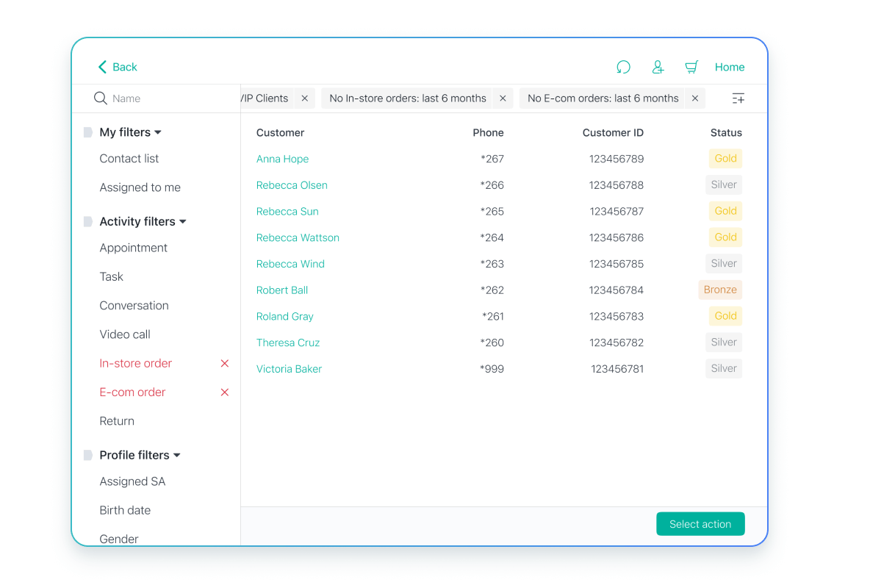Collapse the Activity filters section arrow

(183, 222)
